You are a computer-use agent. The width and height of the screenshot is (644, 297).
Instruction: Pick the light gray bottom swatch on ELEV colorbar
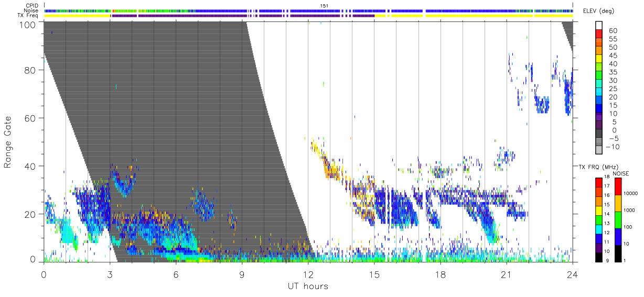coord(599,151)
